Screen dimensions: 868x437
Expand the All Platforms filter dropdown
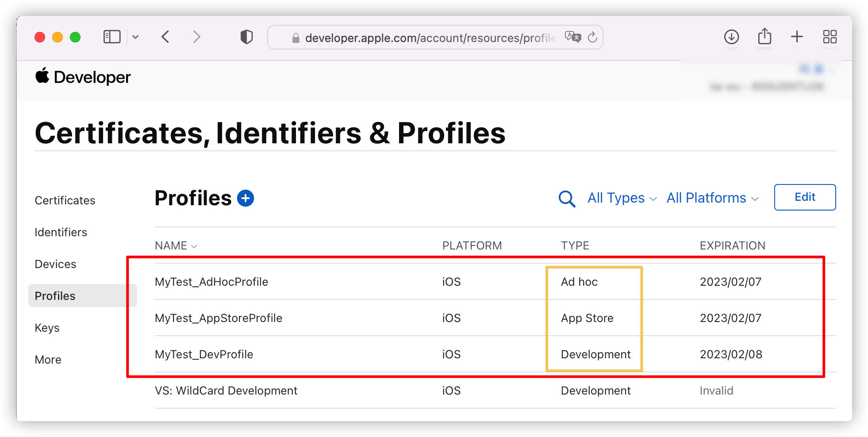coord(712,198)
